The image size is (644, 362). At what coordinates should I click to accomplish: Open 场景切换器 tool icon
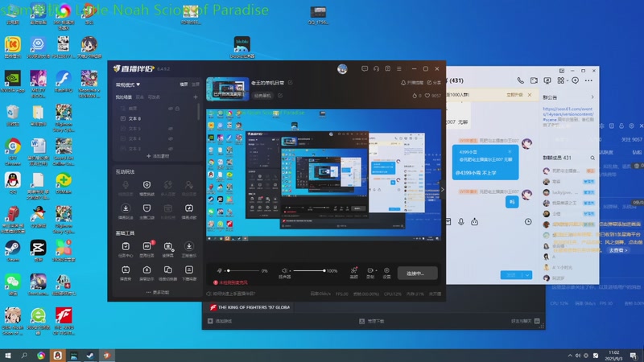tap(168, 269)
